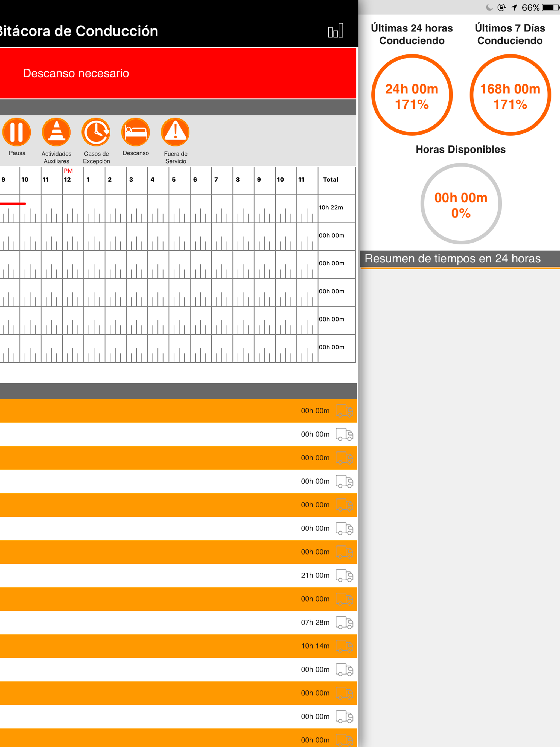Open the orange 10h 14m log row
The width and height of the screenshot is (560, 747).
tap(178, 646)
